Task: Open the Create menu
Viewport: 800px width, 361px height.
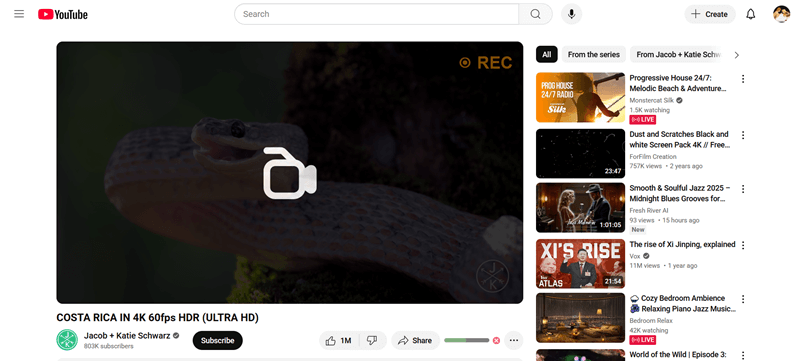Action: coord(710,14)
